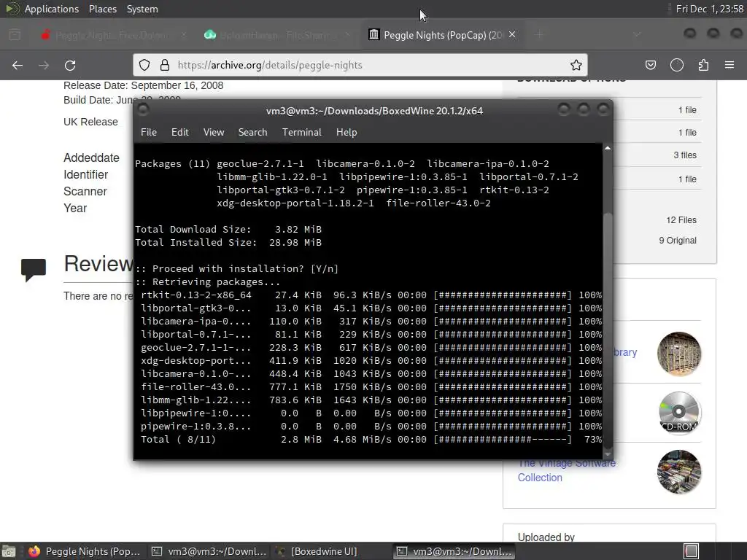This screenshot has height=560, width=747.
Task: Click the Firefox View icon
Action: 15,35
